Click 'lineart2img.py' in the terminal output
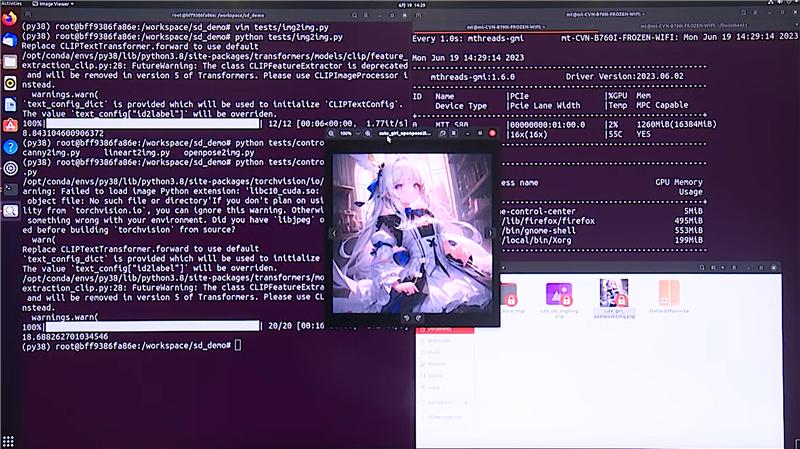 [x=137, y=153]
